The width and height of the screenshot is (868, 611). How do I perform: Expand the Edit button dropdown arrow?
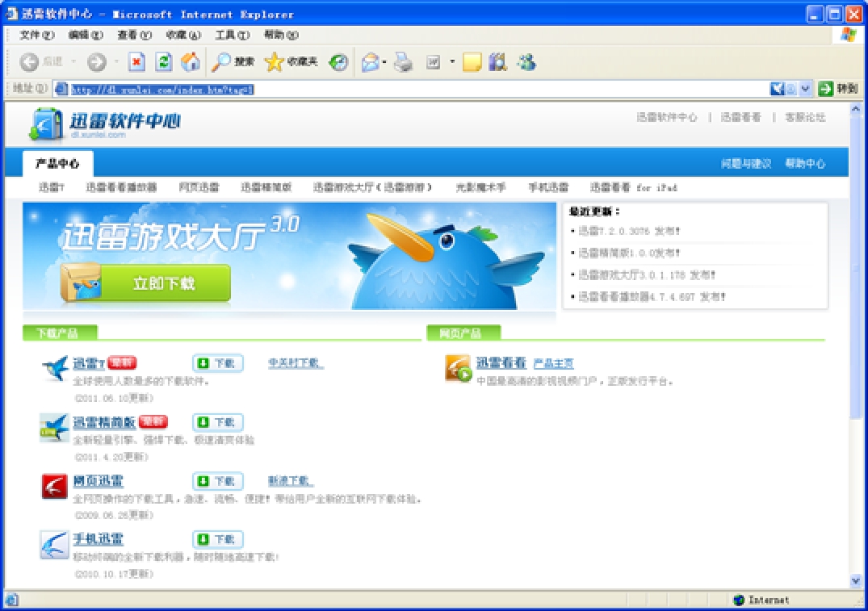point(452,62)
